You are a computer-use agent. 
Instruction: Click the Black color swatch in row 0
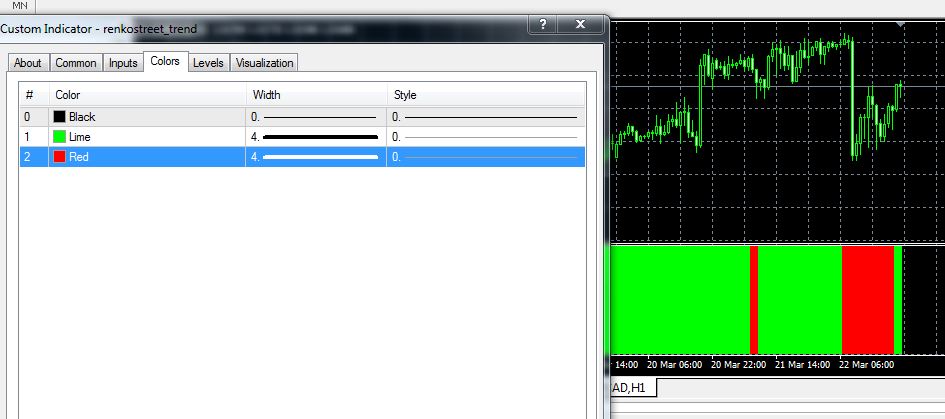click(x=59, y=117)
